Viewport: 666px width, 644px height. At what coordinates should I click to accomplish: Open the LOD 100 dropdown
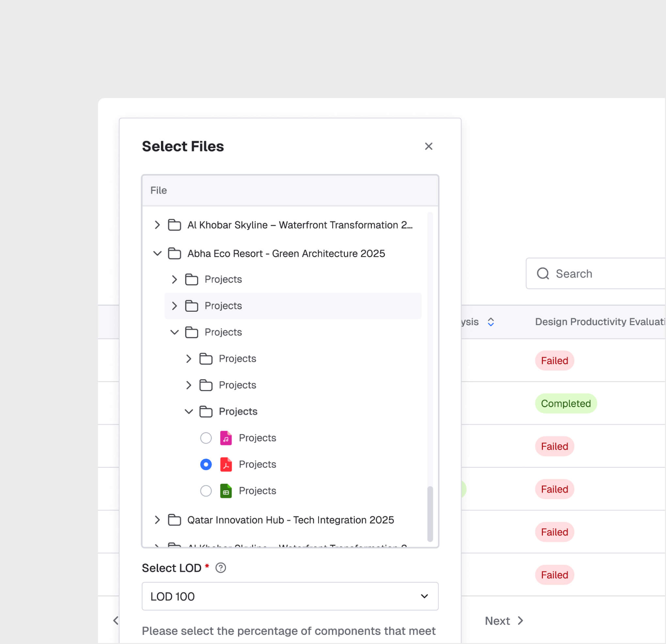pyautogui.click(x=290, y=596)
